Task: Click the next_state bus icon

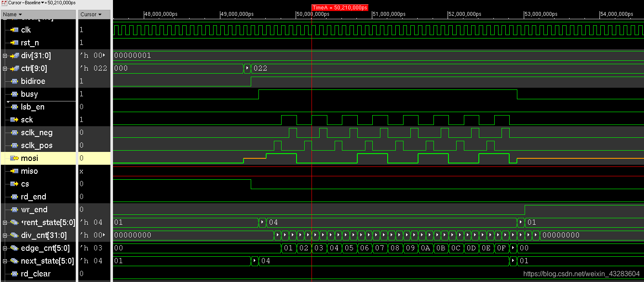Action: (x=15, y=261)
